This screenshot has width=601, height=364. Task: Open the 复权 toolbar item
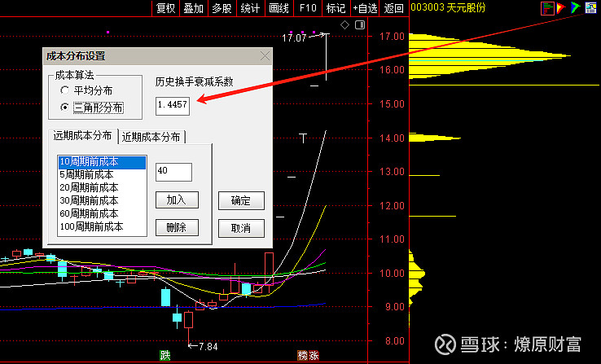[166, 8]
